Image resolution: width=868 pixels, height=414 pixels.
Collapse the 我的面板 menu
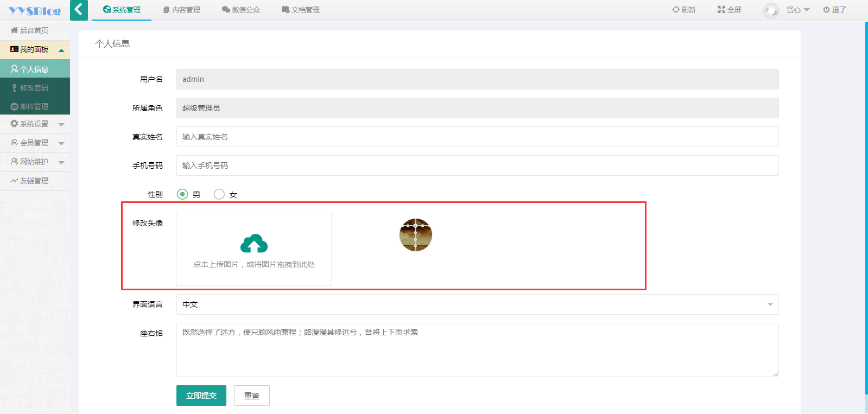[35, 49]
